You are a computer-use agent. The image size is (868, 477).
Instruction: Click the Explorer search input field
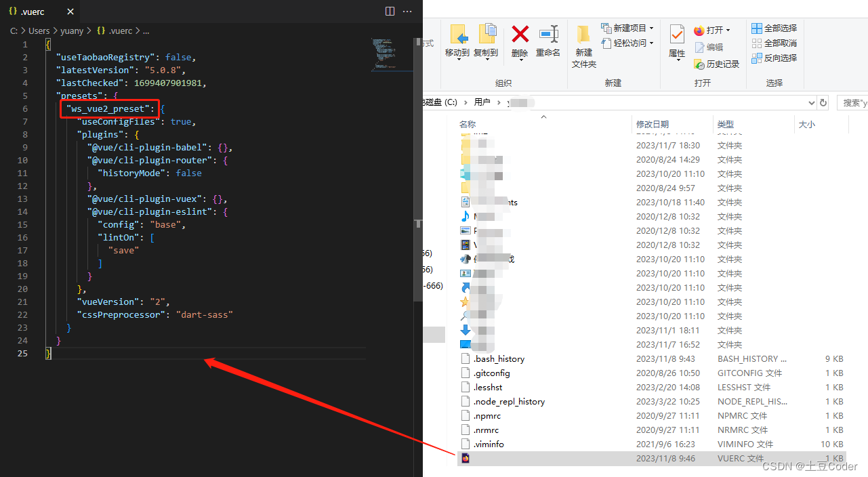(852, 102)
